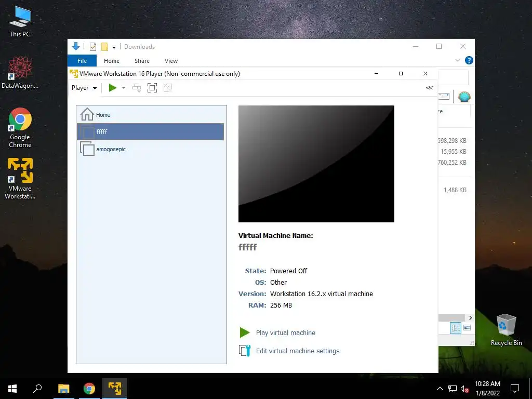Switch Downloads to details view icon
The width and height of the screenshot is (532, 399).
pos(456,328)
